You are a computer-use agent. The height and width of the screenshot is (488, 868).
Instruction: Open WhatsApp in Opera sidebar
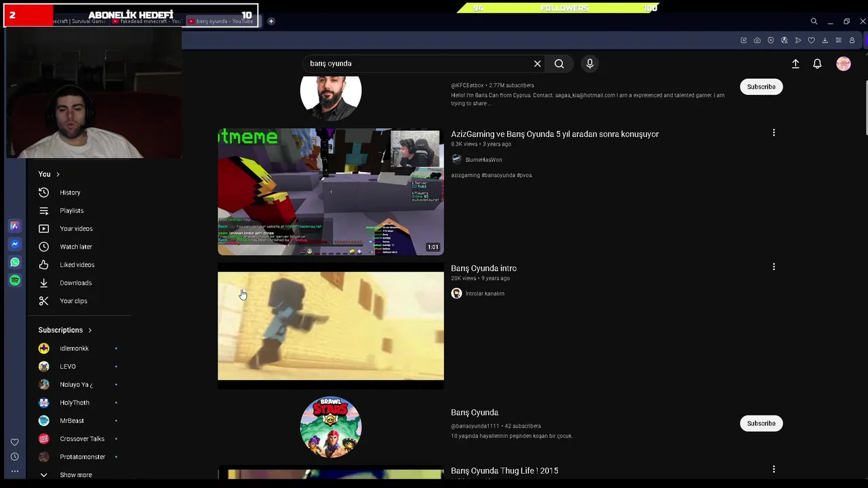coord(14,262)
